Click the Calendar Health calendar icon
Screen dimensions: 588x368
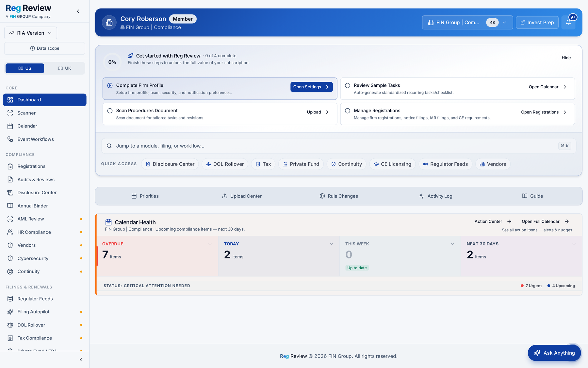tap(108, 222)
